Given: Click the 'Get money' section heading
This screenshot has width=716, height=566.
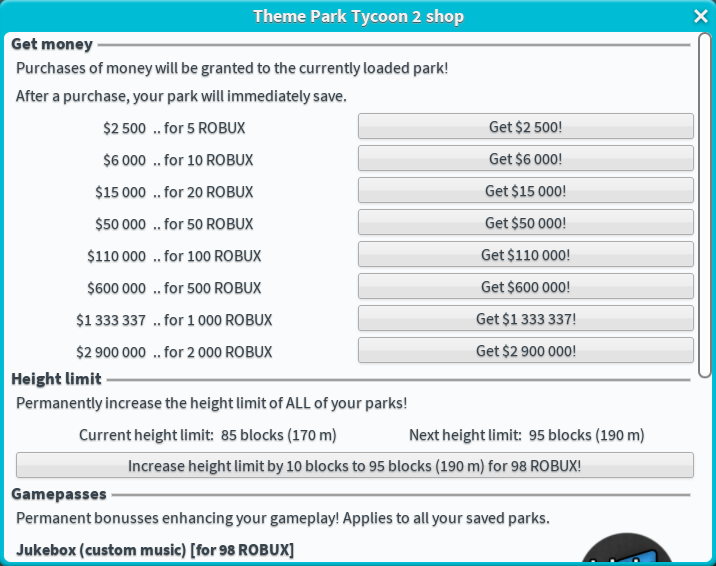Looking at the screenshot, I should click(52, 44).
